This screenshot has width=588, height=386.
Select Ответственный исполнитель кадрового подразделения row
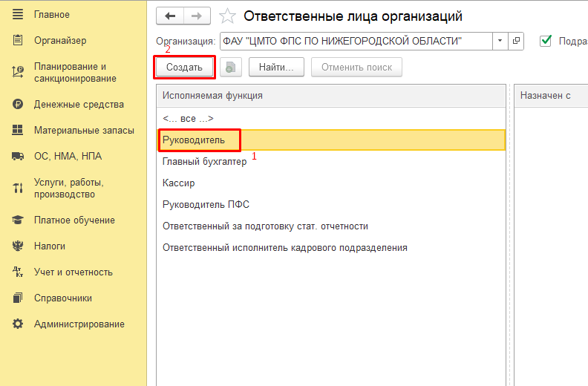[331, 248]
